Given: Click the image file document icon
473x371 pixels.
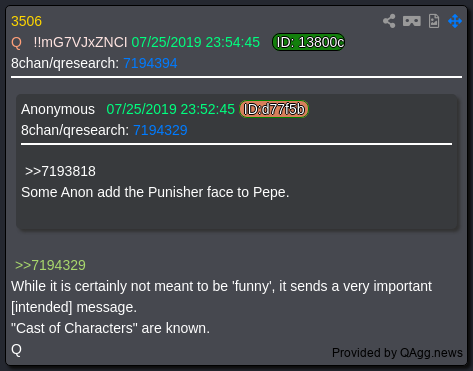Looking at the screenshot, I should tap(434, 21).
